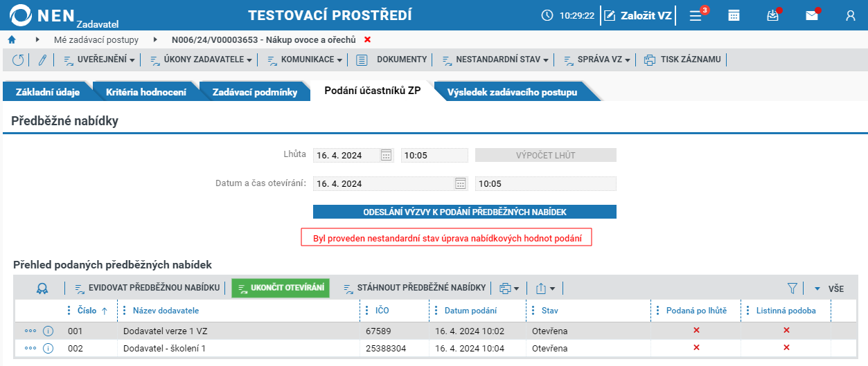Click the filter funnel icon
Image resolution: width=868 pixels, height=366 pixels.
(792, 289)
